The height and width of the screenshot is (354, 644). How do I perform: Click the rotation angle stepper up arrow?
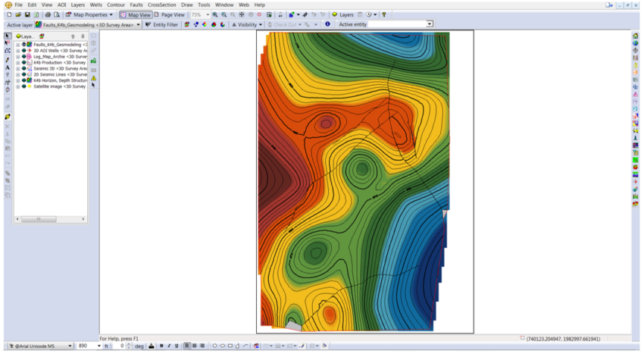pos(129,345)
